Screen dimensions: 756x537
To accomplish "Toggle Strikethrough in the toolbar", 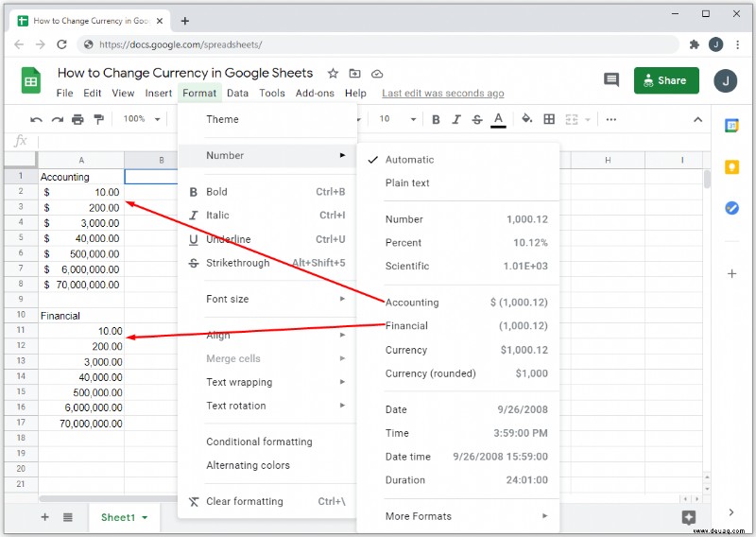I will 477,119.
